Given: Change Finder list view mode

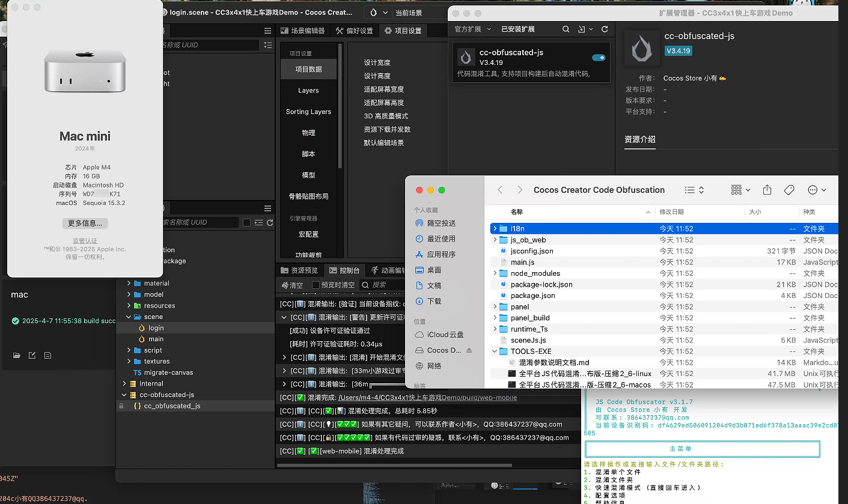Looking at the screenshot, I should coord(694,190).
